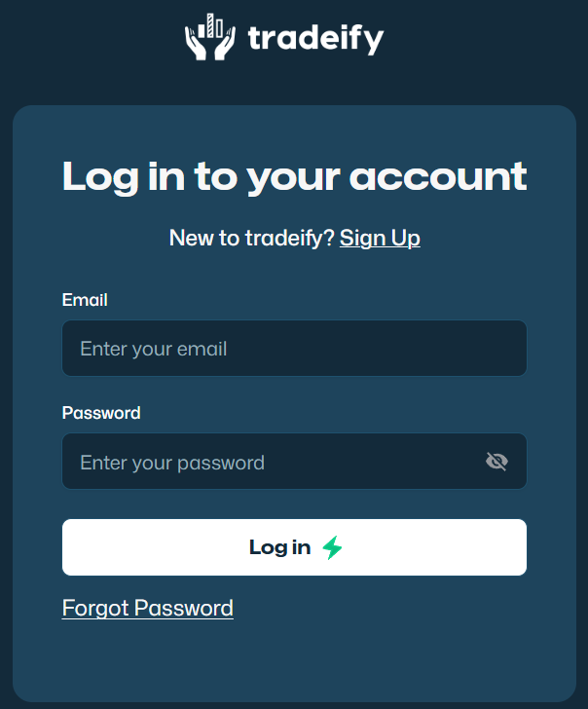Click the bar chart graphic in the logo

pos(210,26)
